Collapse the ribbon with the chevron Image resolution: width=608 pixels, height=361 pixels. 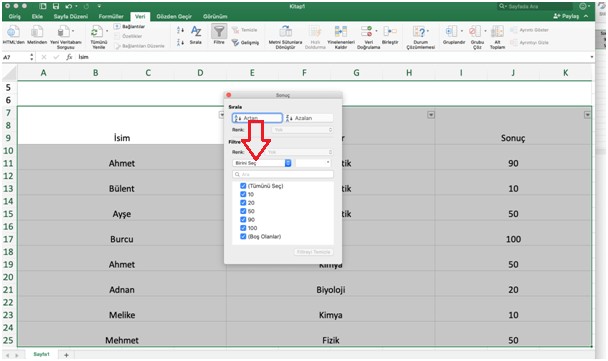click(586, 16)
